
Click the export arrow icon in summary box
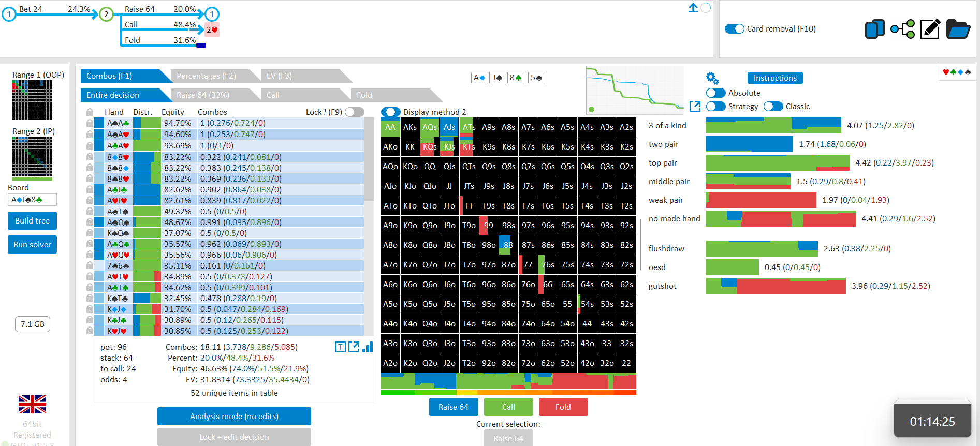tap(354, 347)
